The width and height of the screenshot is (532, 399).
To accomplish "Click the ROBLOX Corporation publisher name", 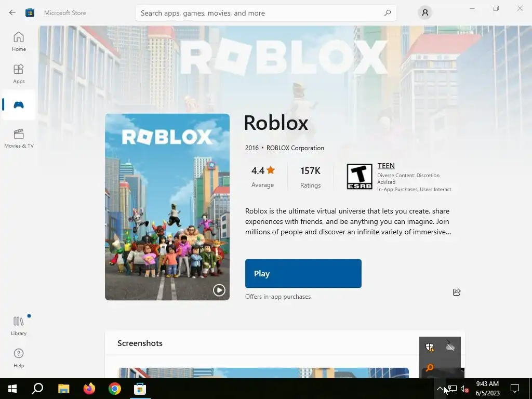I will pos(295,148).
